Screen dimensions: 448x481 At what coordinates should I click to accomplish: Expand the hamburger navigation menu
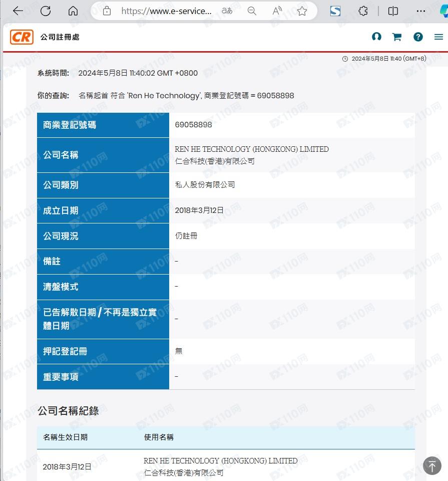click(438, 37)
